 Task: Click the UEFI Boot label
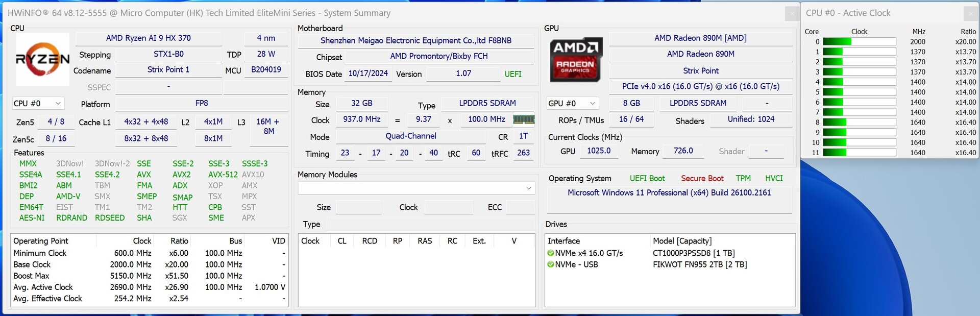[x=647, y=179]
